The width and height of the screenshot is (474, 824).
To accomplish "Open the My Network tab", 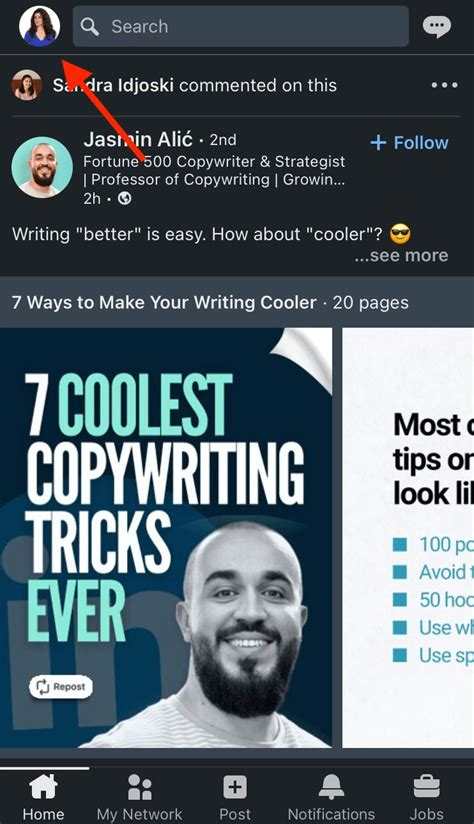I will (x=139, y=797).
